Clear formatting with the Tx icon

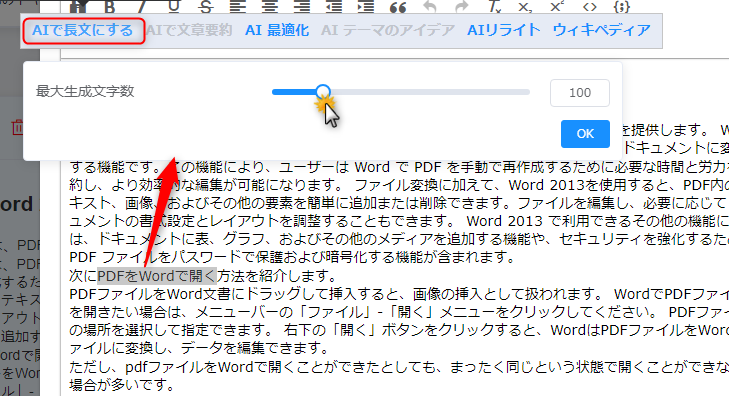[494, 7]
